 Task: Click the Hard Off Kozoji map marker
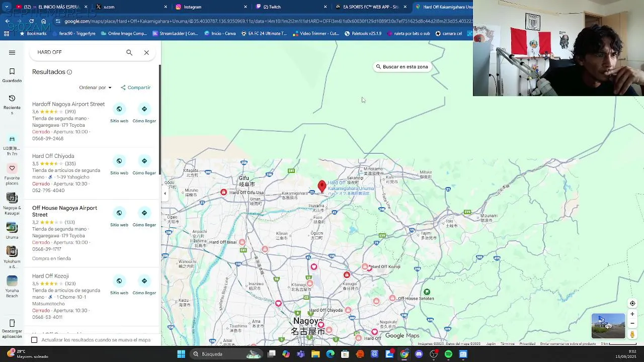point(366,266)
